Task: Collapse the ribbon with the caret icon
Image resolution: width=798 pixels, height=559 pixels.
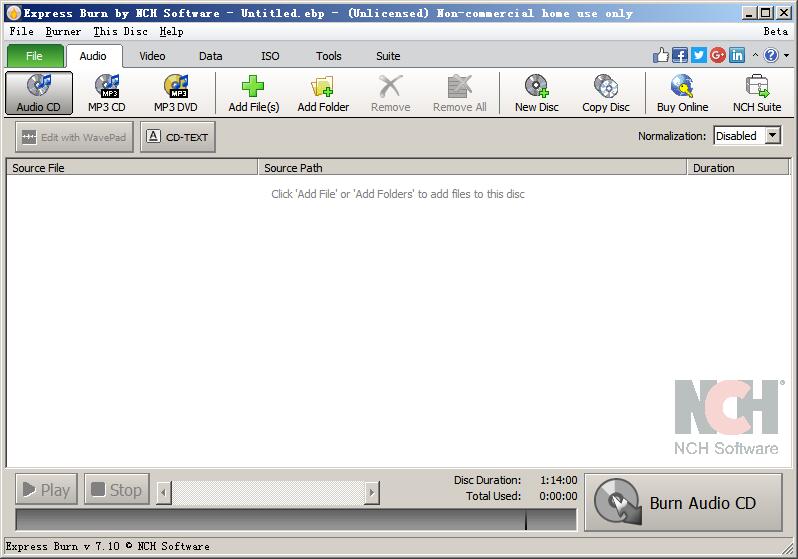Action: 755,55
